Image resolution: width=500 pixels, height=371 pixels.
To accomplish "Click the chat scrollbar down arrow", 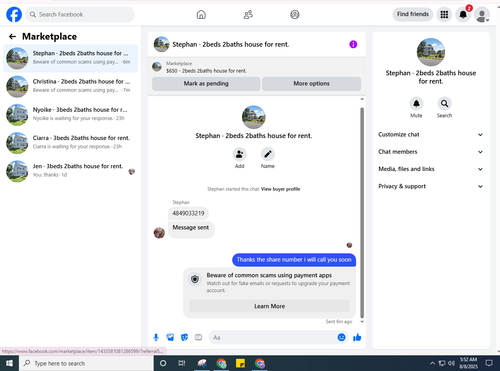I will pos(362,322).
